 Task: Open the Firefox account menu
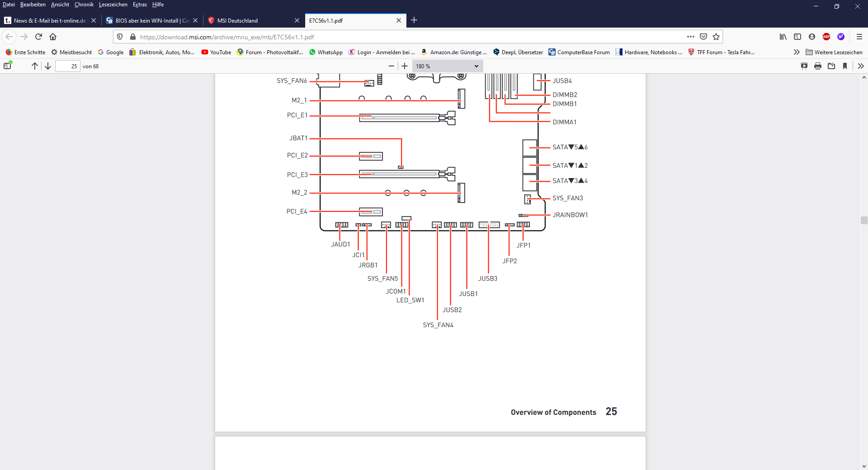(x=812, y=37)
